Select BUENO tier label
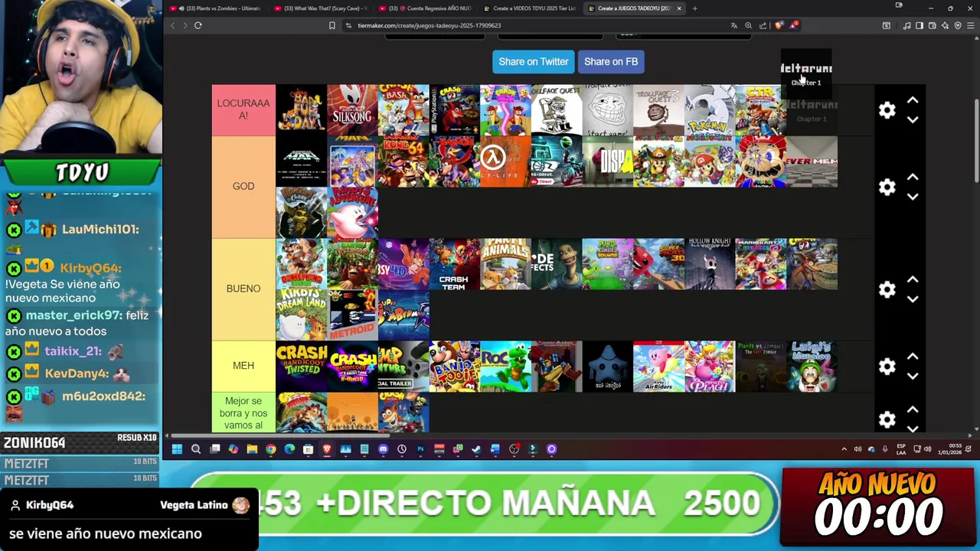 pos(243,289)
